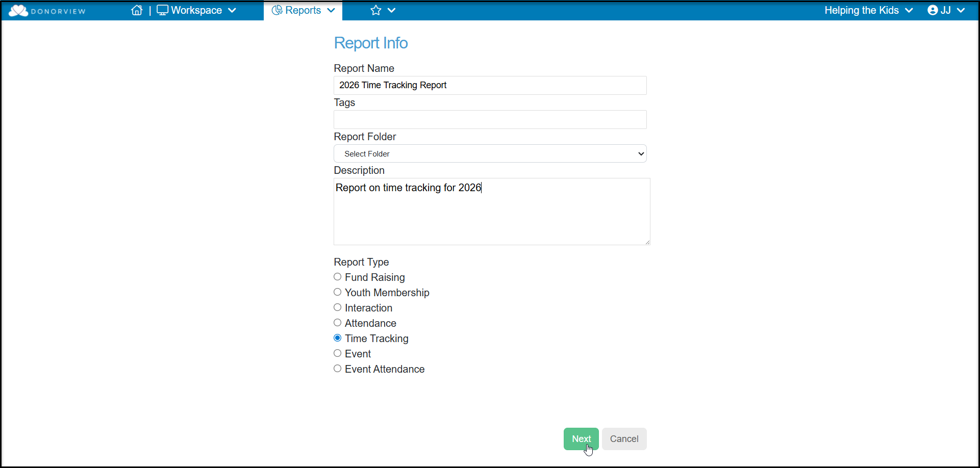The width and height of the screenshot is (980, 468).
Task: Expand the Workspace menu chevron
Action: tap(232, 11)
